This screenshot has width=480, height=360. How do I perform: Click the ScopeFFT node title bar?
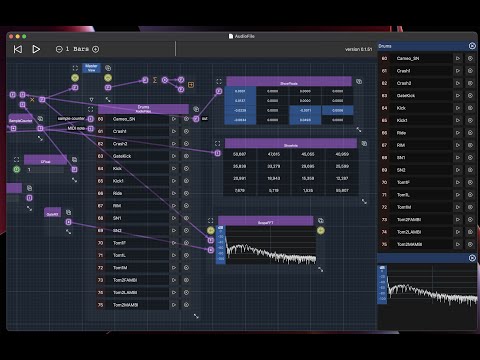266,221
